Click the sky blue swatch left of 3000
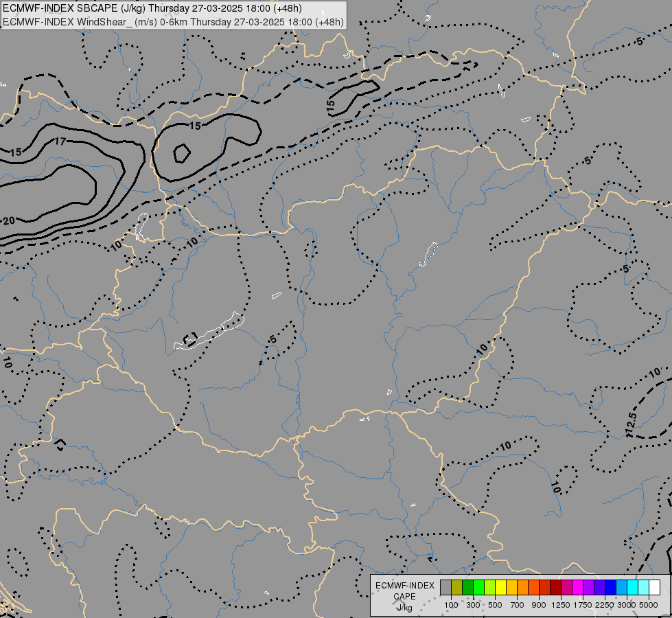This screenshot has height=618, width=672. click(621, 588)
